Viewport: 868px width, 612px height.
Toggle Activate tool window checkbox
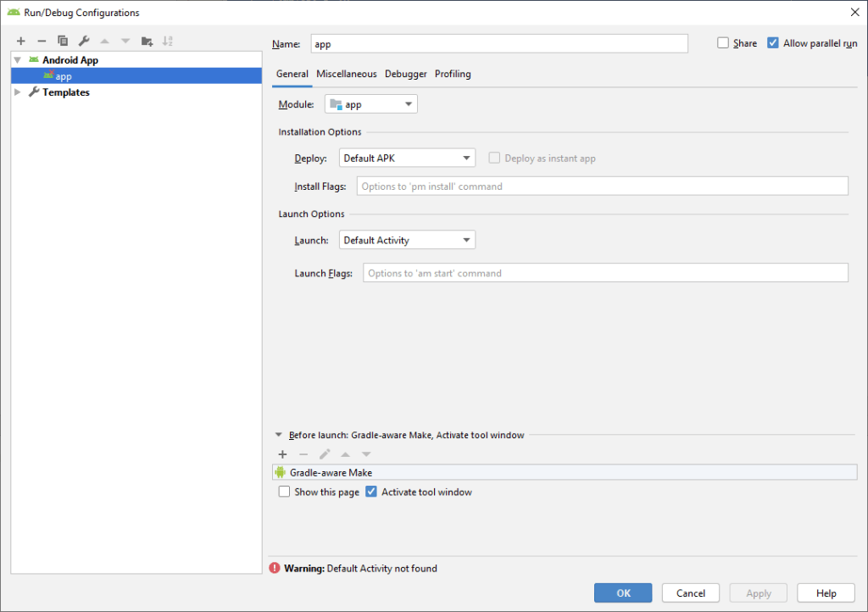point(371,492)
